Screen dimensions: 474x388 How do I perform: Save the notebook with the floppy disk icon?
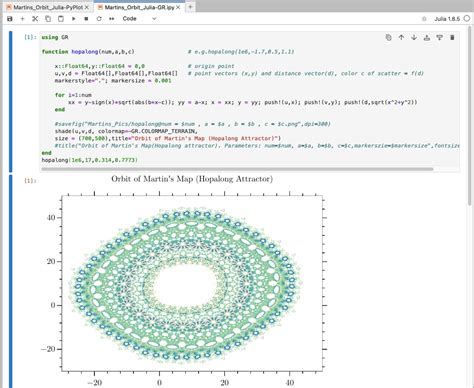pyautogui.click(x=10, y=19)
